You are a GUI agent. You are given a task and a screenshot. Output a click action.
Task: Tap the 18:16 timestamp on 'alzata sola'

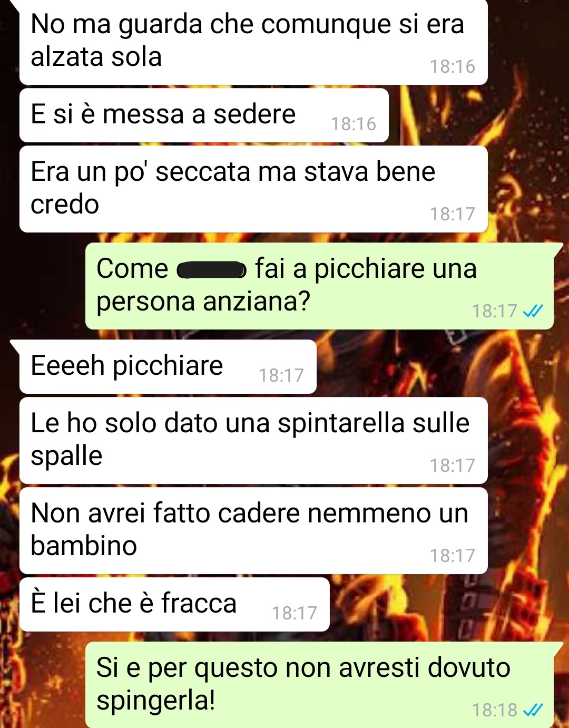pos(452,66)
